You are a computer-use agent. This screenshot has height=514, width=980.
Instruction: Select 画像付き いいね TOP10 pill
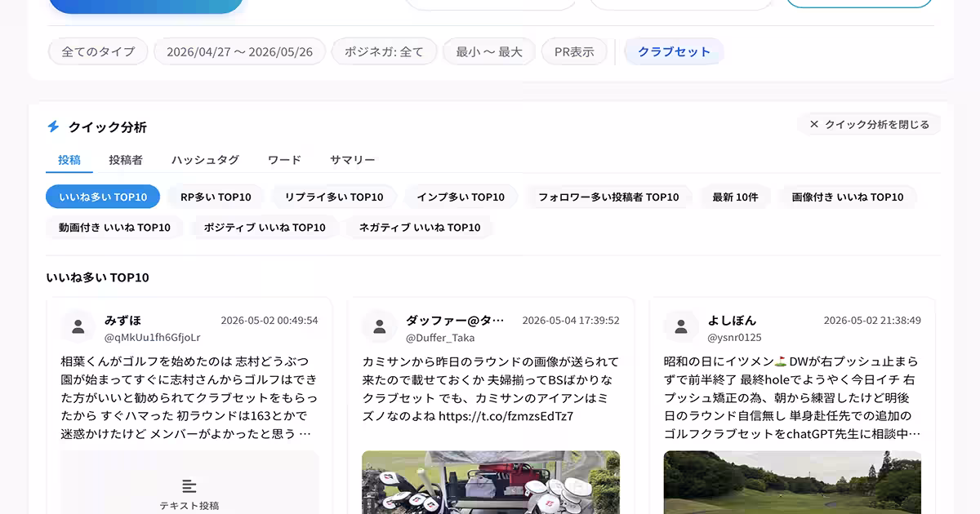pos(848,197)
